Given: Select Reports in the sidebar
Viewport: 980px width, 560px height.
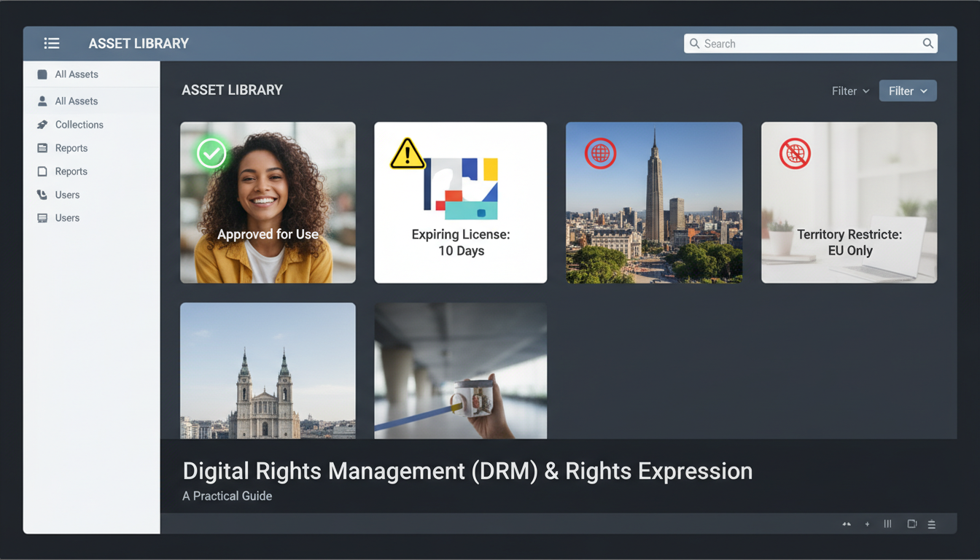Looking at the screenshot, I should tap(71, 148).
